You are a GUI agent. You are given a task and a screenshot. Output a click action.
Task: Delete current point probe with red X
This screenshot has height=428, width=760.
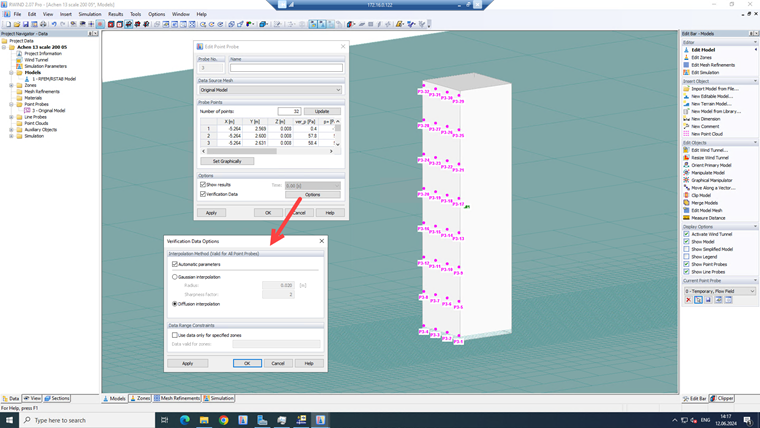[x=688, y=300]
